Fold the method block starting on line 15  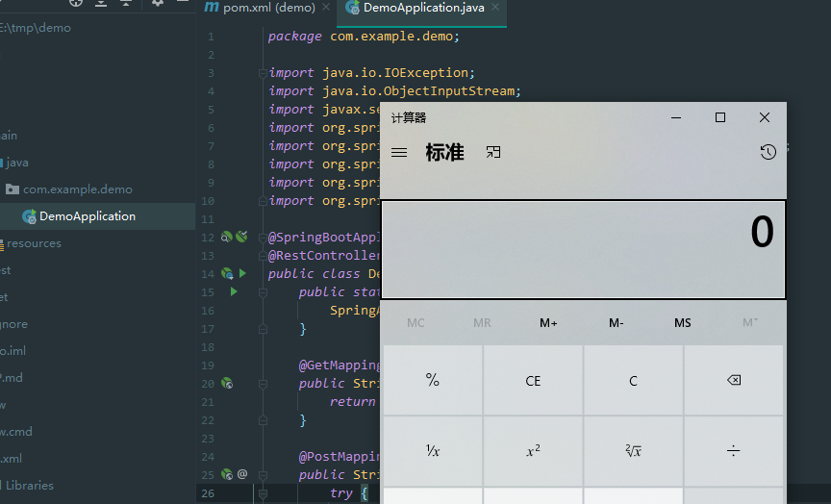(262, 291)
